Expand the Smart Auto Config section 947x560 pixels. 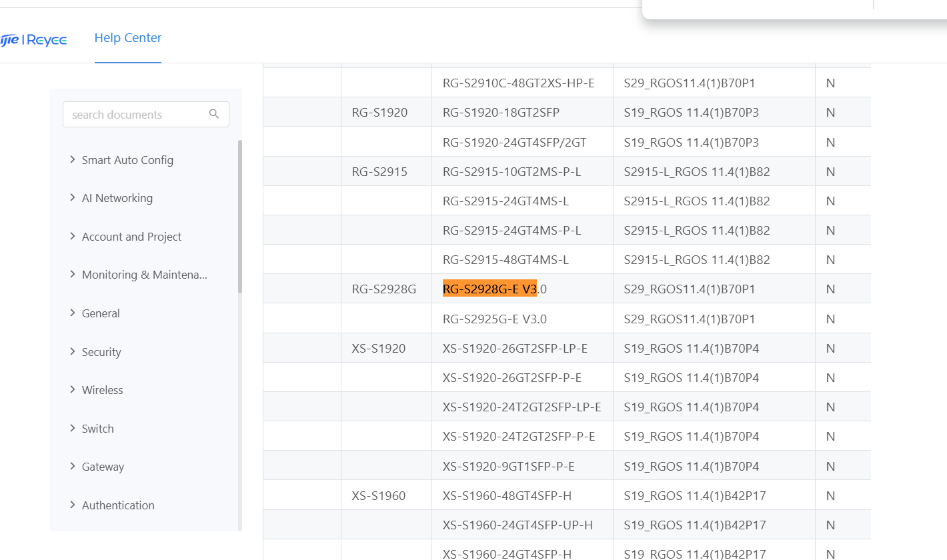coord(127,160)
